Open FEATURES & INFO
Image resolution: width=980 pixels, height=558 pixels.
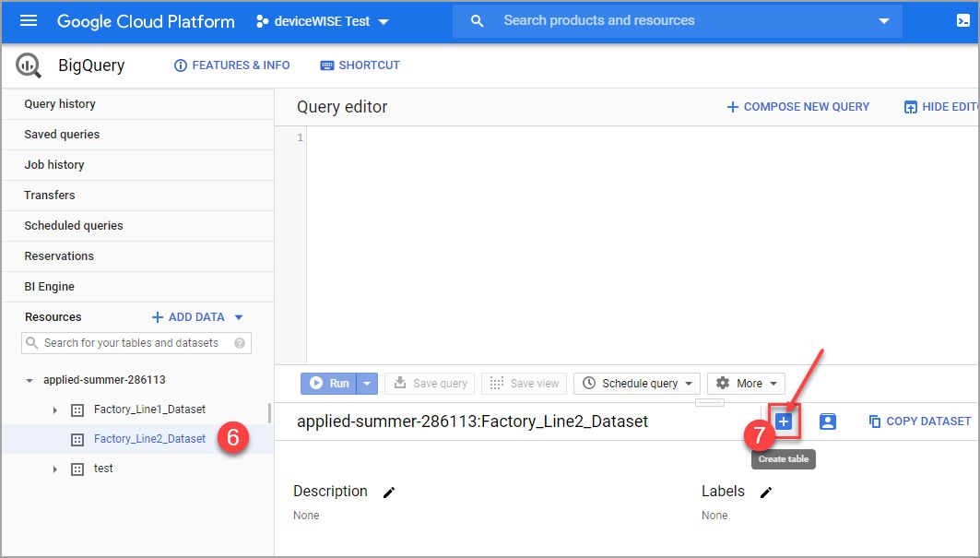(x=232, y=65)
